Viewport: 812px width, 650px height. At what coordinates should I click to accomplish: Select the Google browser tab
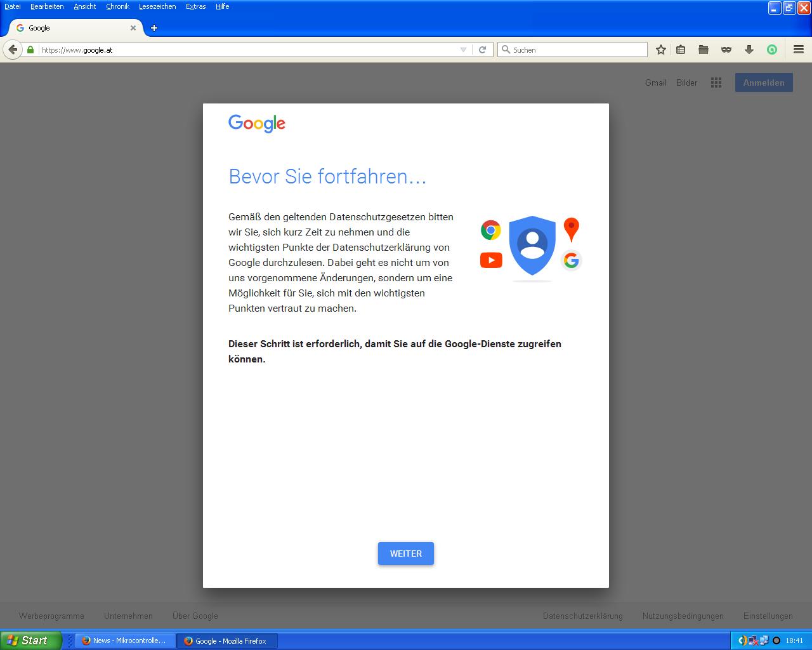tap(76, 28)
